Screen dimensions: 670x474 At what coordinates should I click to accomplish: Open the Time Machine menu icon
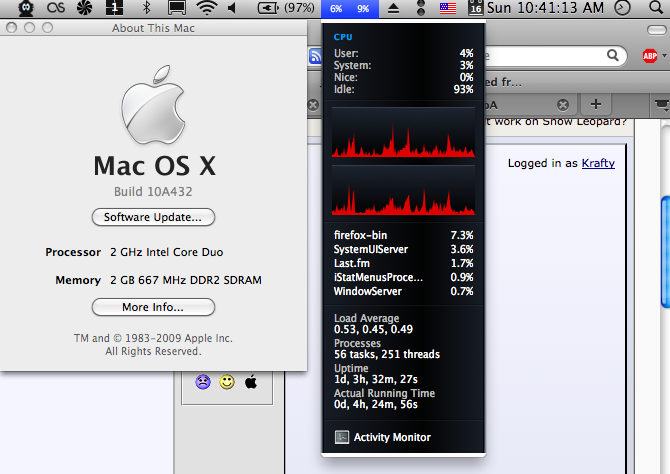622,8
